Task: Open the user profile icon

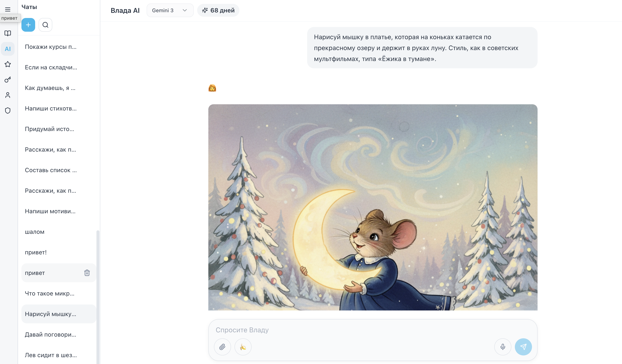Action: [8, 95]
